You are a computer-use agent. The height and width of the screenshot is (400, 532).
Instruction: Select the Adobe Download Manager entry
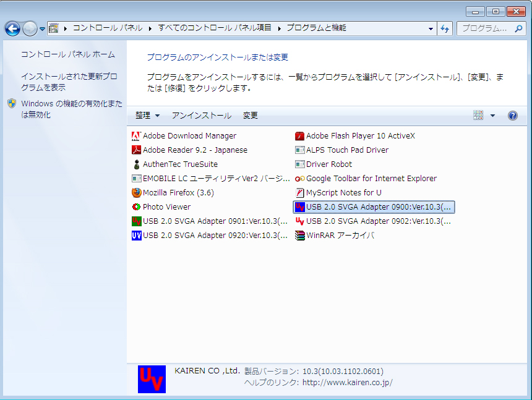pos(184,136)
